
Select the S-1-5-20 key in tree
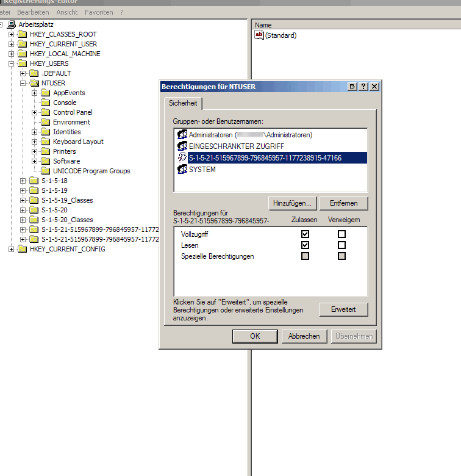click(54, 210)
